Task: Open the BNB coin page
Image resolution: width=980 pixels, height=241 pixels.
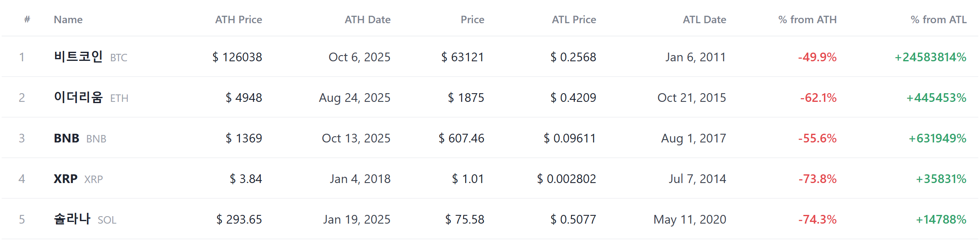Action: click(x=80, y=138)
